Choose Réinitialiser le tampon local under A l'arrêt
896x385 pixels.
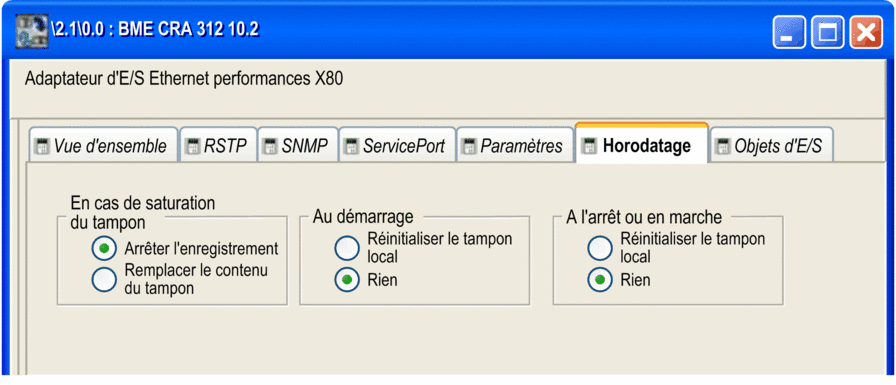(600, 248)
